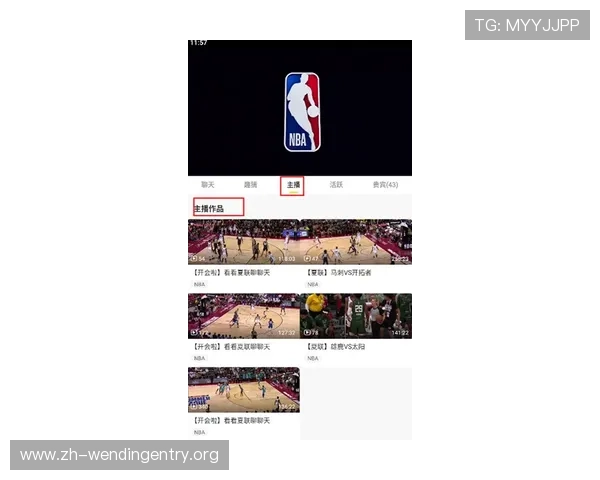
Task: Tap the NBA logo video player
Action: [x=300, y=108]
